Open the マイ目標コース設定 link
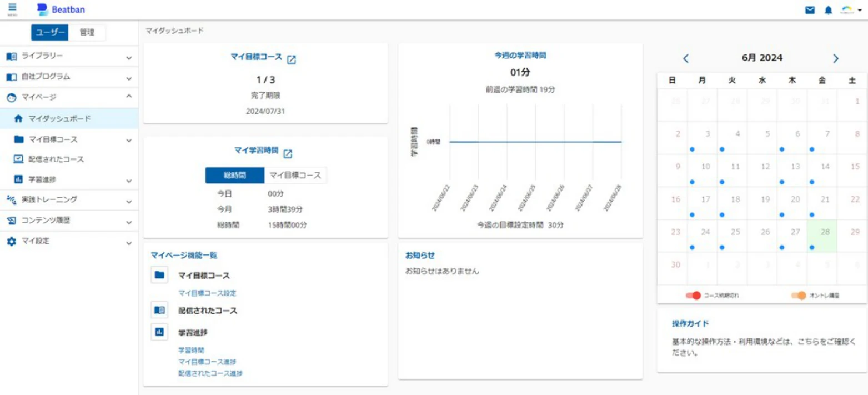 tap(207, 293)
